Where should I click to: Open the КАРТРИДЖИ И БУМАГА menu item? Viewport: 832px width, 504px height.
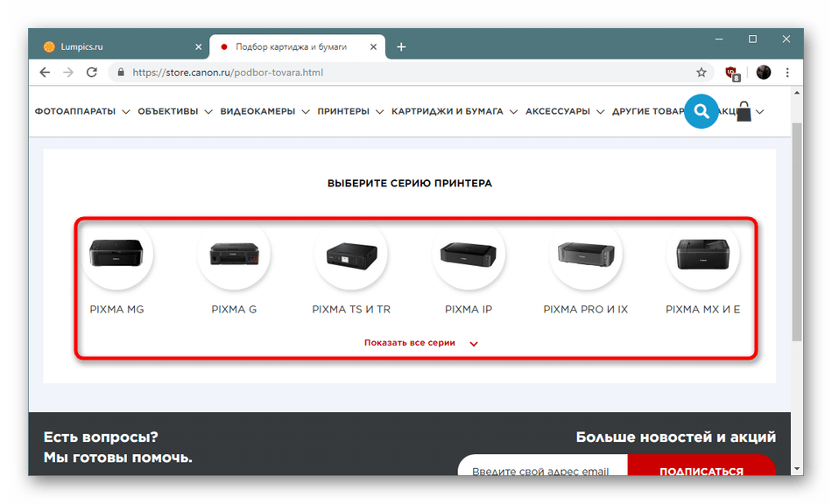tap(448, 111)
